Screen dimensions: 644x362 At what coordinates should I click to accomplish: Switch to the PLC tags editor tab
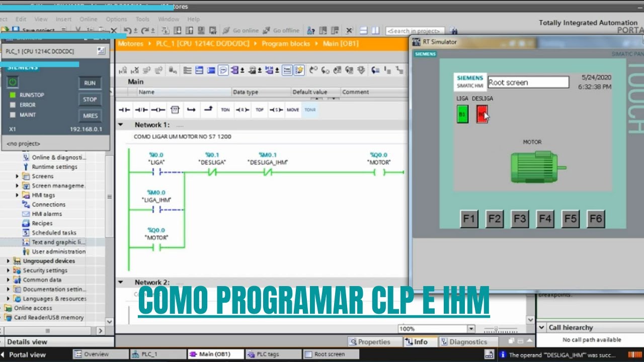tap(273, 354)
